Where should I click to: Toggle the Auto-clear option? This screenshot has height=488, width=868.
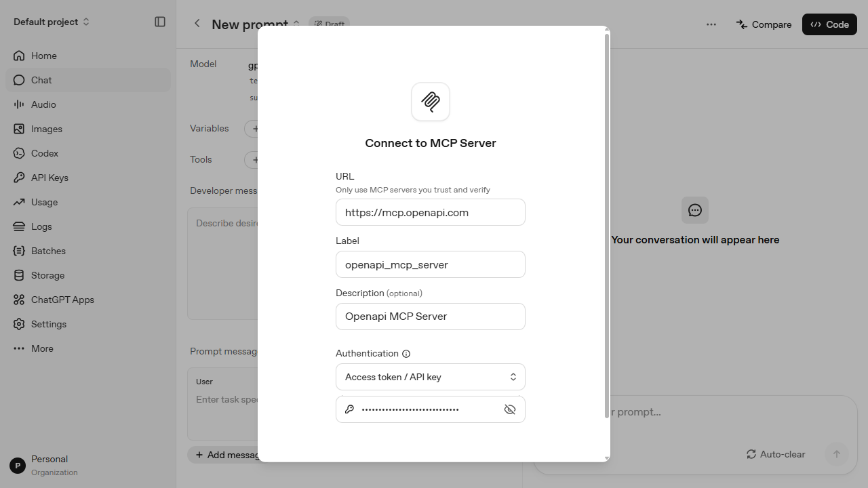tap(776, 454)
